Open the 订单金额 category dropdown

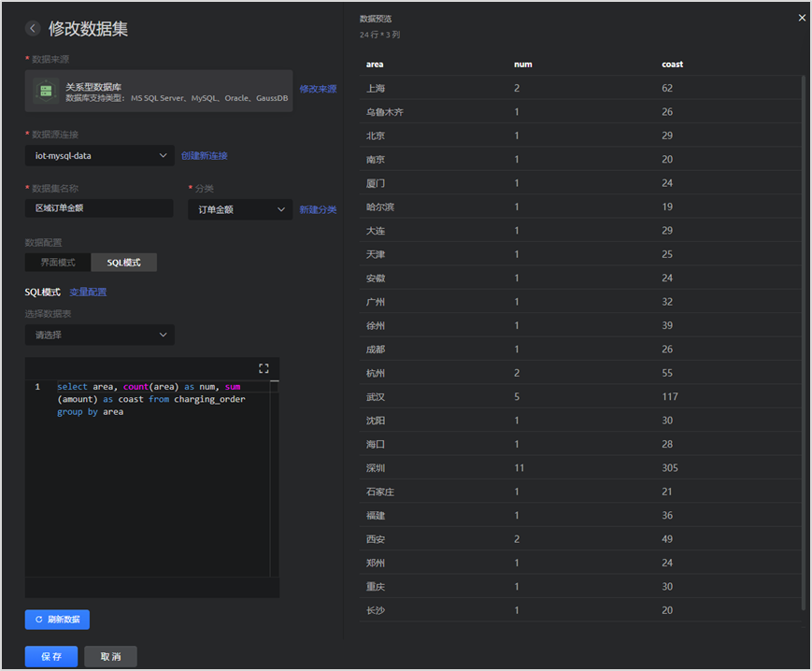(240, 209)
